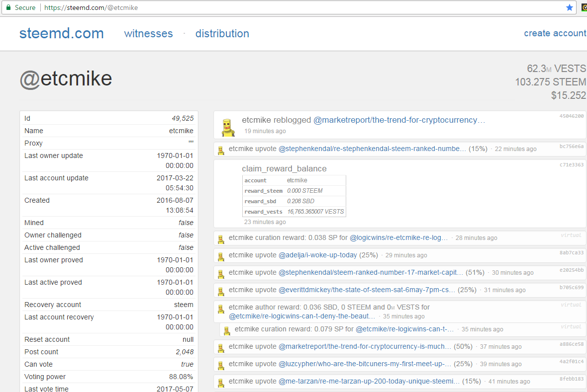587x392 pixels.
Task: Click avatar icon on author reward row
Action: (x=221, y=309)
